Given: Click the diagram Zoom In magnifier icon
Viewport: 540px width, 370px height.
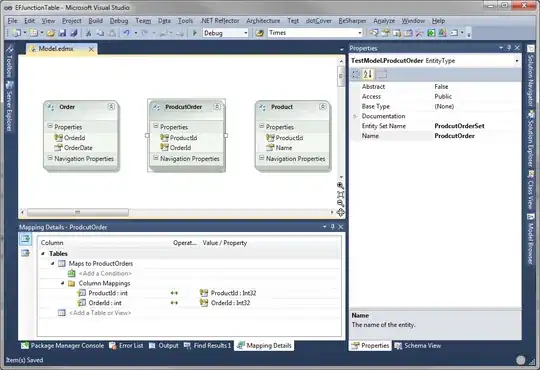Looking at the screenshot, I should [x=340, y=186].
